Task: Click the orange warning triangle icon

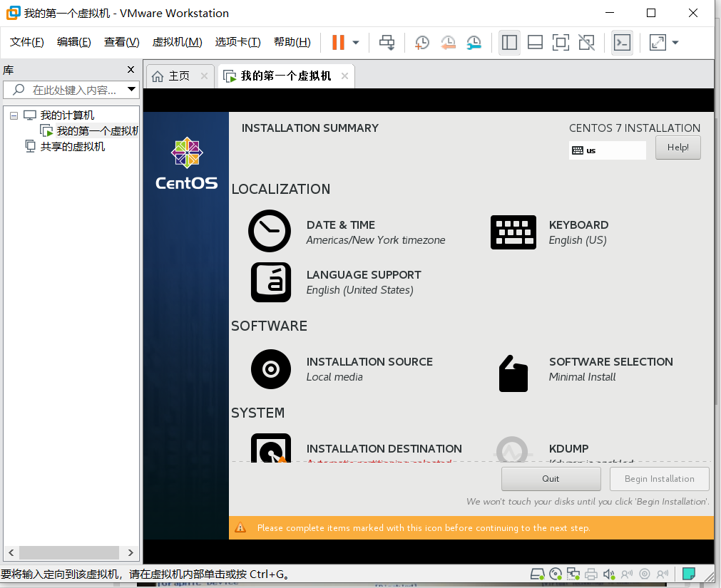Action: pos(240,527)
